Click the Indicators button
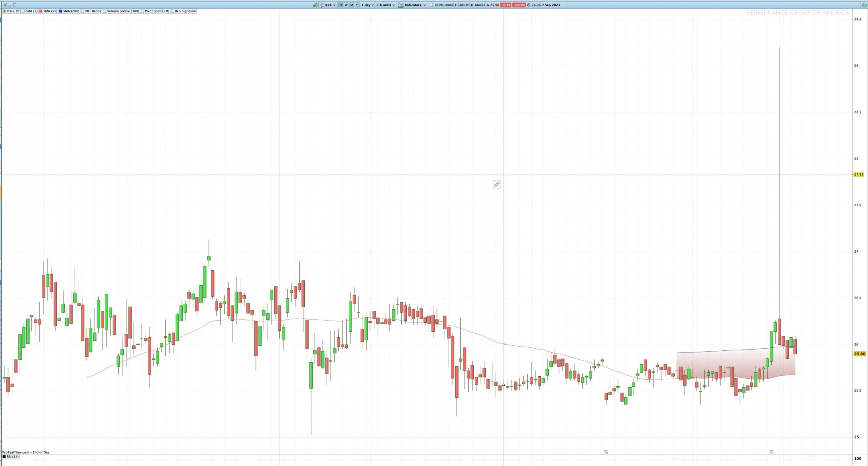Image resolution: width=868 pixels, height=466 pixels. point(413,5)
